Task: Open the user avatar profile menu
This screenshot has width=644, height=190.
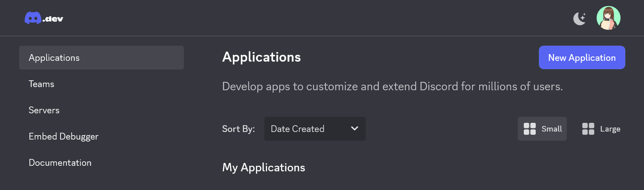Action: point(608,18)
